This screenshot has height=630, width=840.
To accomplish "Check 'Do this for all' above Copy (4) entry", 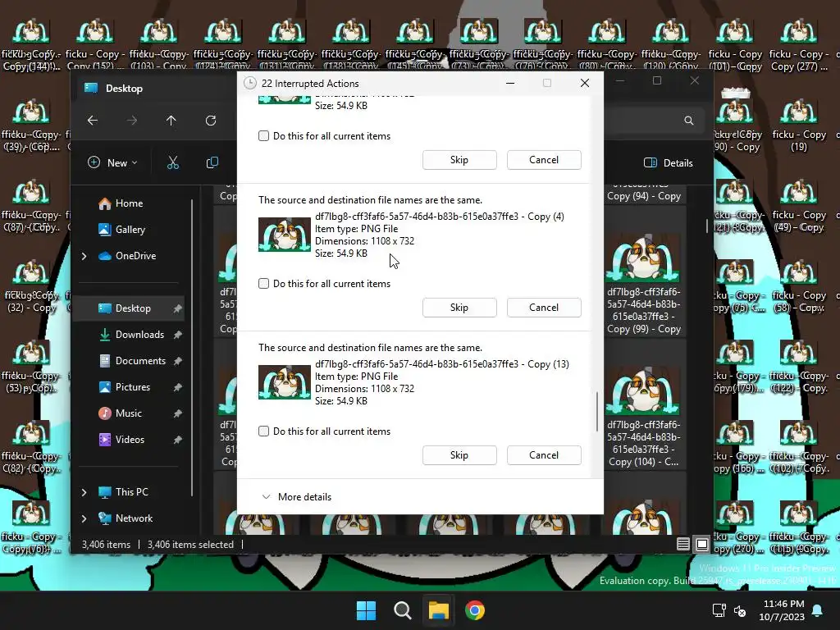I will click(263, 135).
